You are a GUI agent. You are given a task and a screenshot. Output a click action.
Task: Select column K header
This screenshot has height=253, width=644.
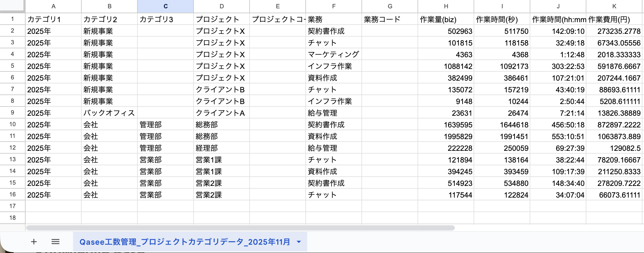pyautogui.click(x=614, y=6)
